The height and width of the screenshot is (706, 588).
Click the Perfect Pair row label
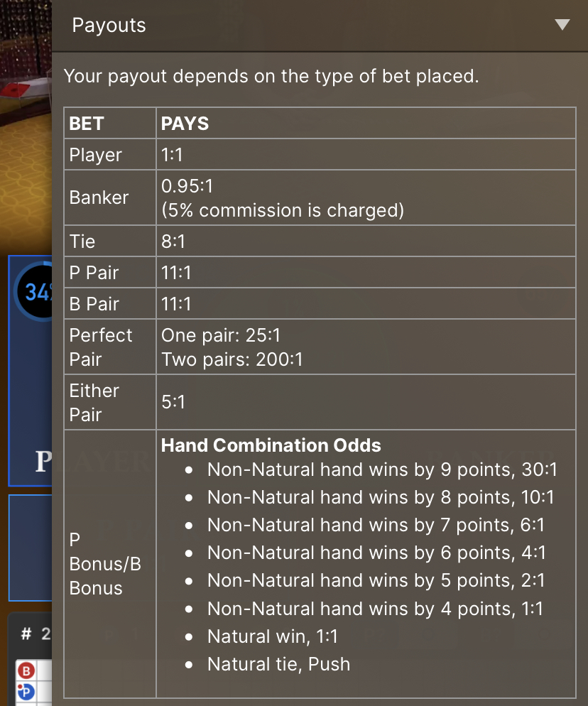[101, 347]
